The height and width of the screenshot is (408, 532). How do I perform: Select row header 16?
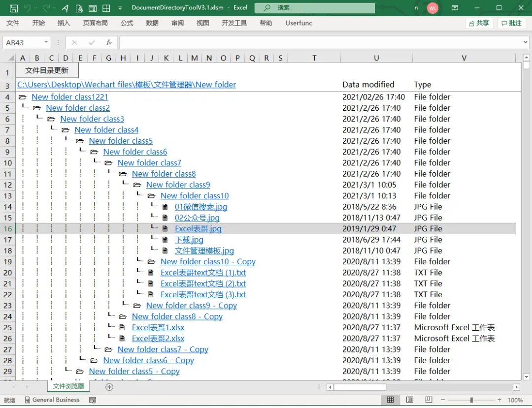(7, 229)
